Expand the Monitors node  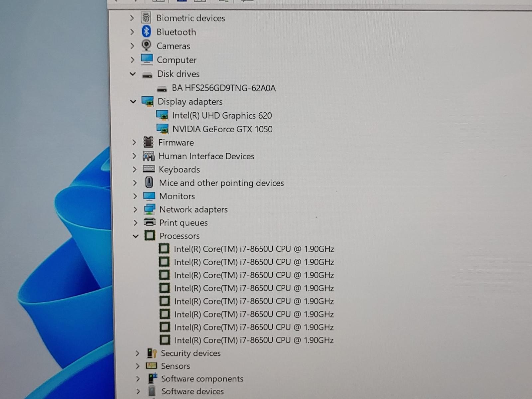135,196
